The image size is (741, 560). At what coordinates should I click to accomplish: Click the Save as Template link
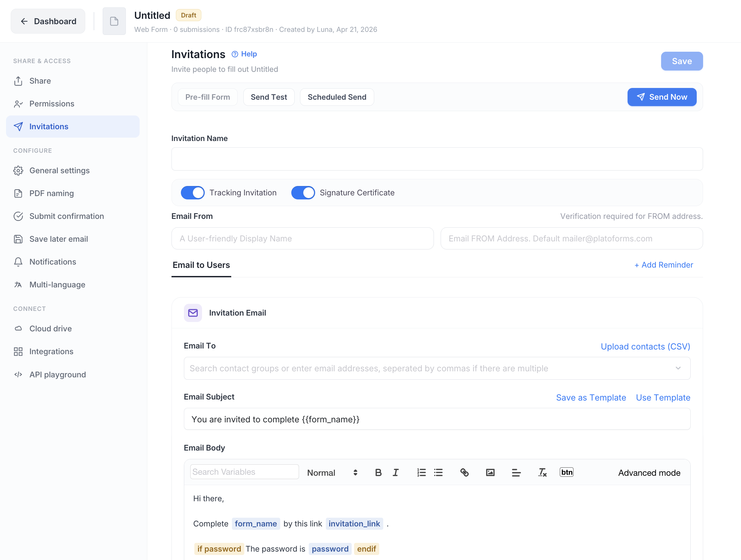point(591,398)
